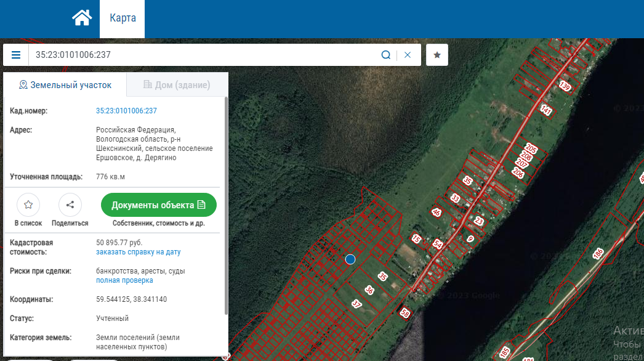Click the info panel scrollbar

pyautogui.click(x=226, y=206)
